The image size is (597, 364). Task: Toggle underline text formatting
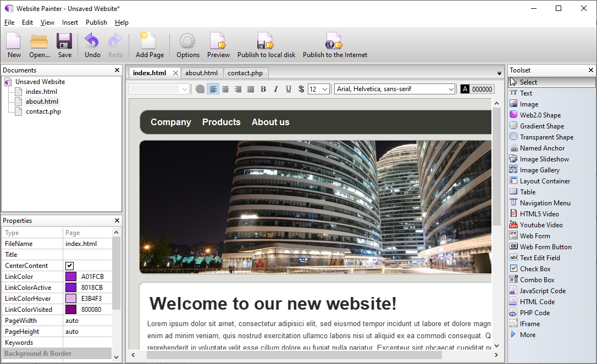(289, 89)
